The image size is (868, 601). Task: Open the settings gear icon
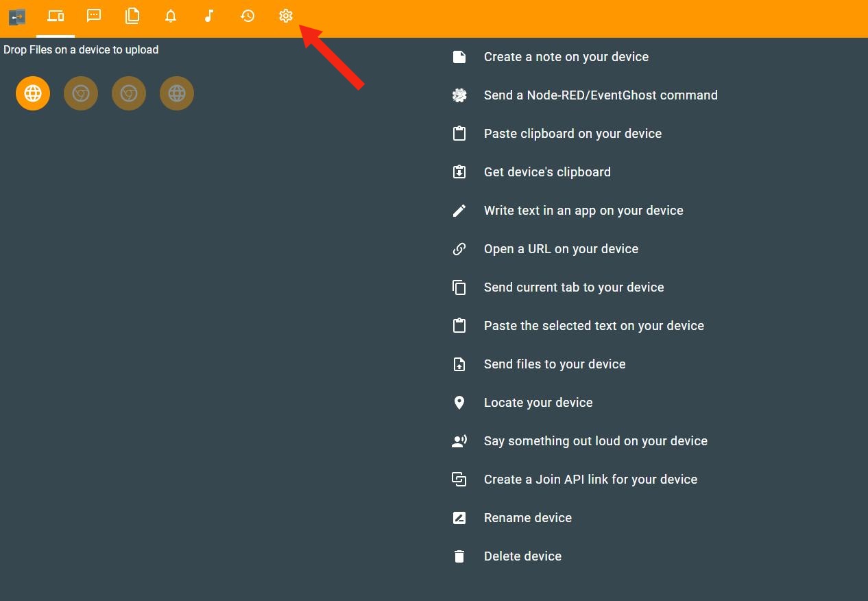click(286, 16)
